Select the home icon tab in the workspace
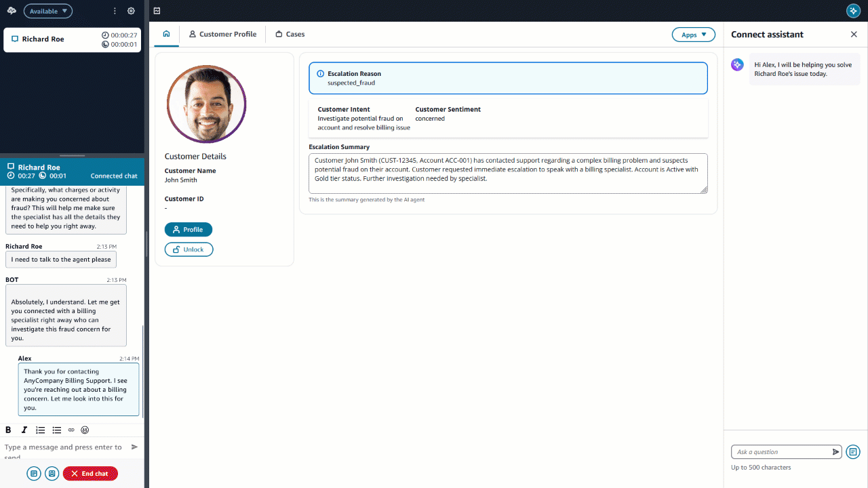Image resolution: width=868 pixels, height=488 pixels. click(165, 33)
